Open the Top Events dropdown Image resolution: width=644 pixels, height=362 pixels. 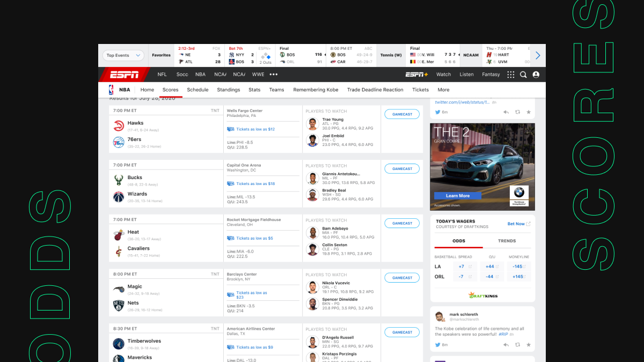(123, 55)
